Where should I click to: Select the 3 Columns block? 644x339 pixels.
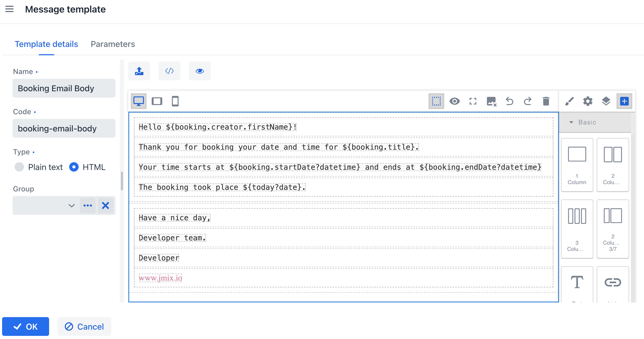click(577, 229)
